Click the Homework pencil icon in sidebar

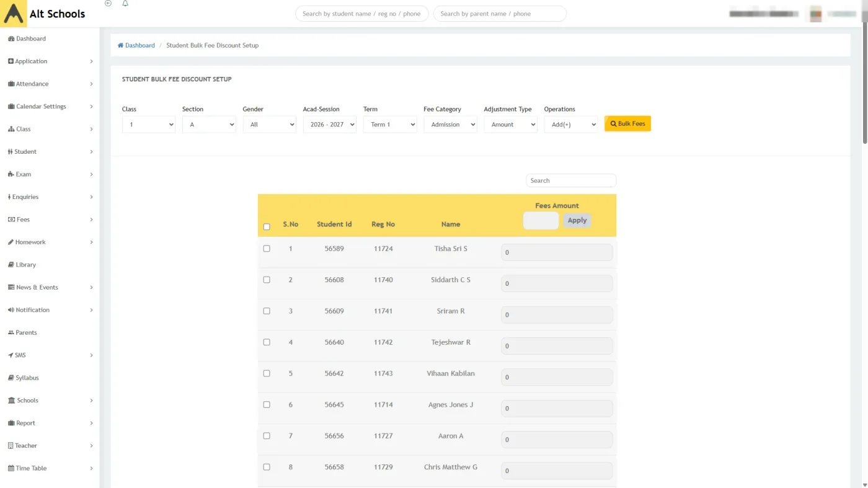[11, 242]
